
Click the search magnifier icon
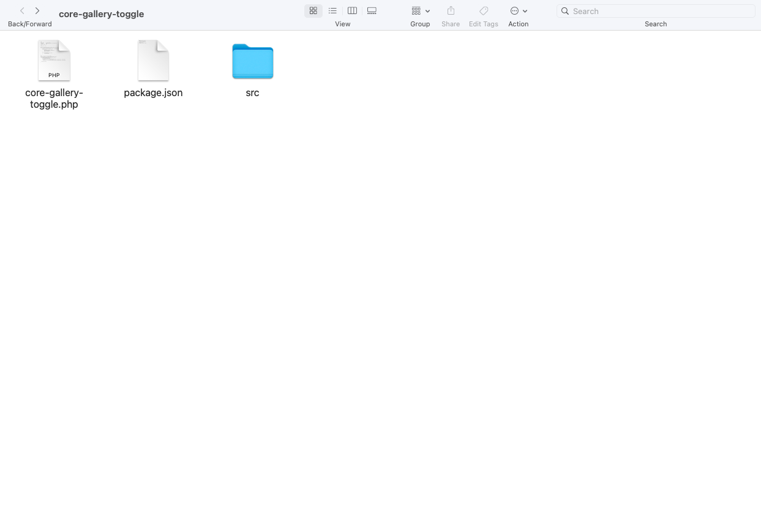click(565, 11)
